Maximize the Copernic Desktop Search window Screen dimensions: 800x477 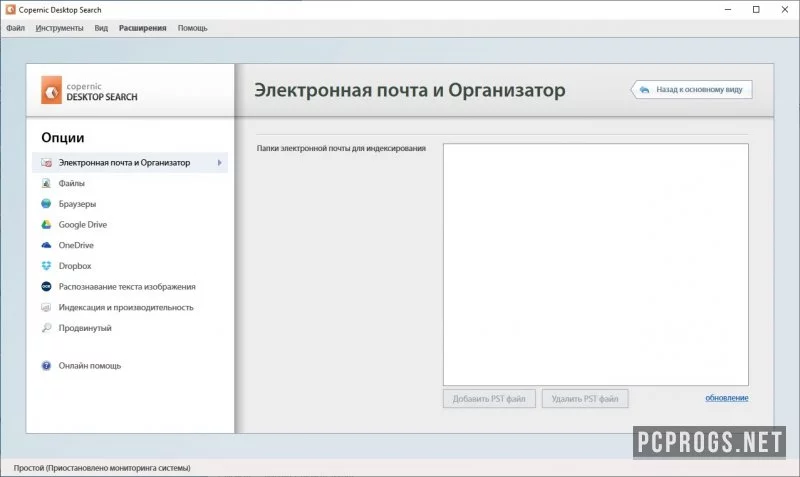756,10
